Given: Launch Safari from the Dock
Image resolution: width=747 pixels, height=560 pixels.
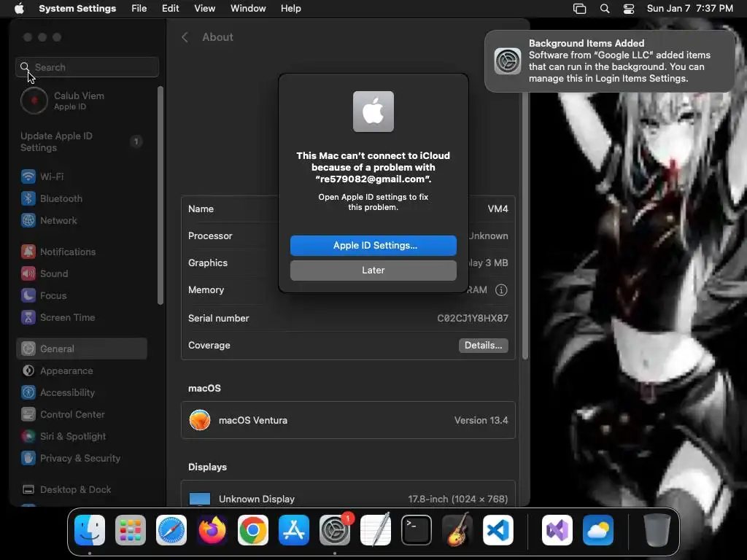Looking at the screenshot, I should point(171,530).
